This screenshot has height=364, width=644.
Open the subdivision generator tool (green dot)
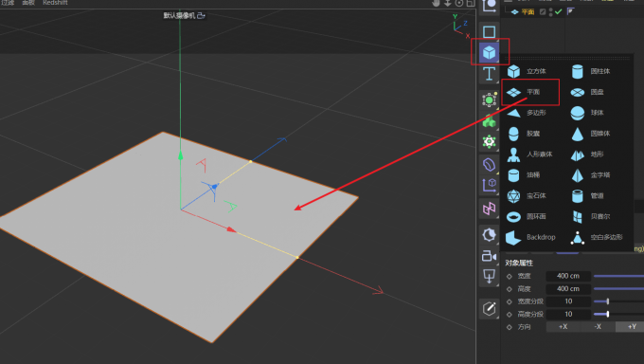click(490, 100)
